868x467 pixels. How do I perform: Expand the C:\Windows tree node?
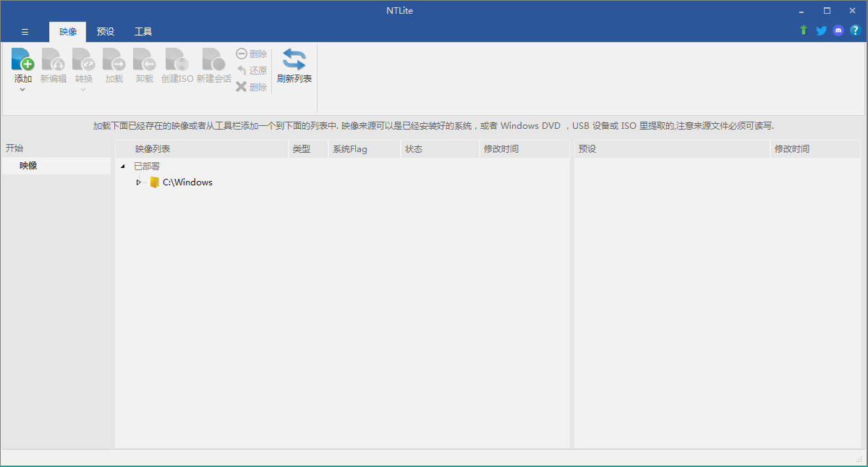tap(138, 182)
